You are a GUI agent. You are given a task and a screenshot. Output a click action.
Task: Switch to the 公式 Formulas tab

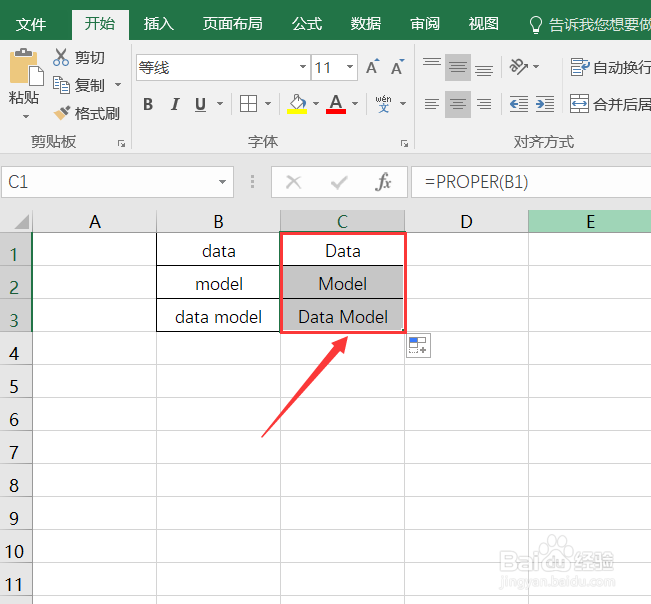pyautogui.click(x=307, y=24)
